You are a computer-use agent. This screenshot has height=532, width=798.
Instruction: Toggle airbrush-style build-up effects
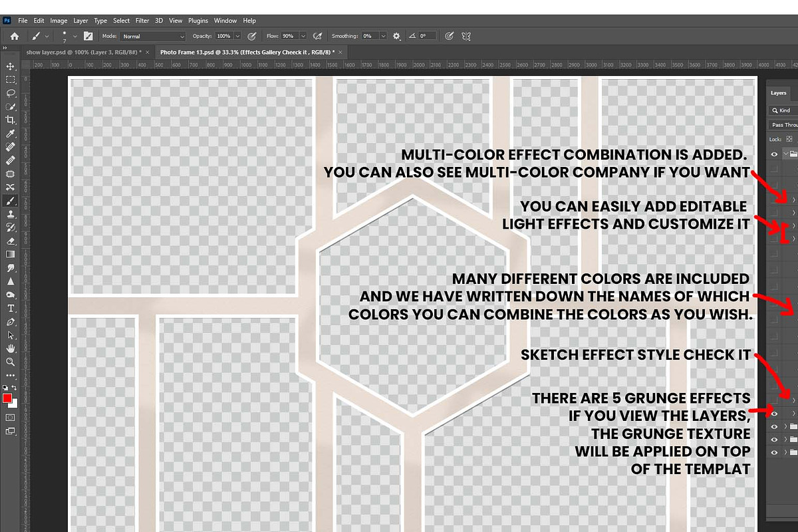click(x=318, y=36)
